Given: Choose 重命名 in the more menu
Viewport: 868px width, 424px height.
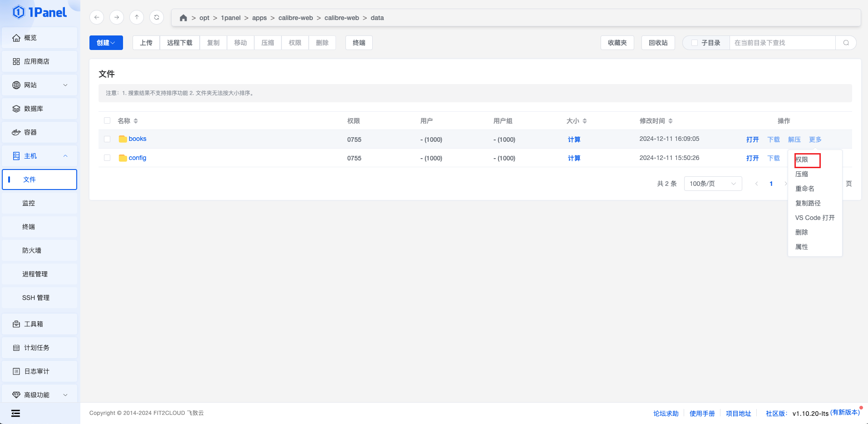Looking at the screenshot, I should pos(804,189).
